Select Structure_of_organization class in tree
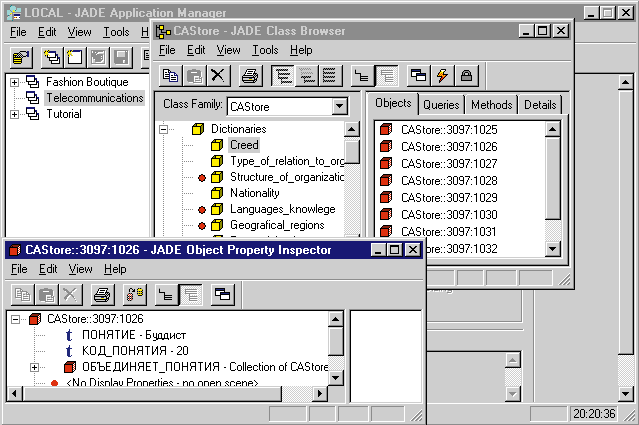Viewport: 639px width, 425px height. click(287, 177)
